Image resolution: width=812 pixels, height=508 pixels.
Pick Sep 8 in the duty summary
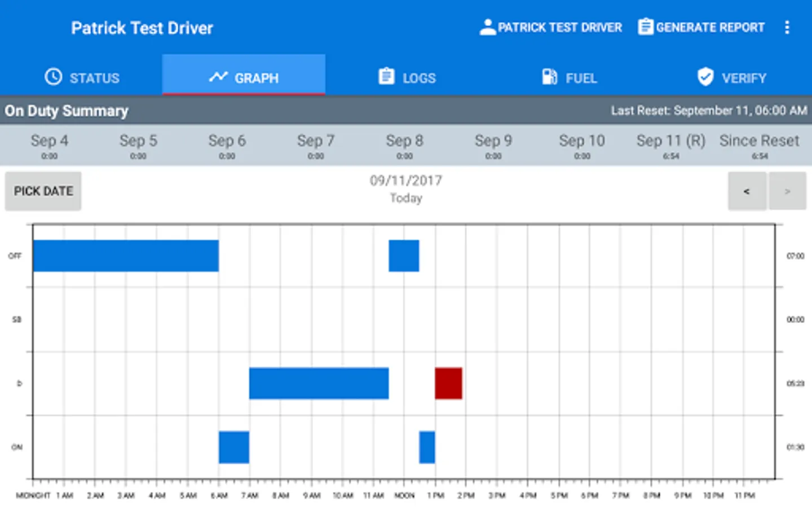click(x=404, y=146)
